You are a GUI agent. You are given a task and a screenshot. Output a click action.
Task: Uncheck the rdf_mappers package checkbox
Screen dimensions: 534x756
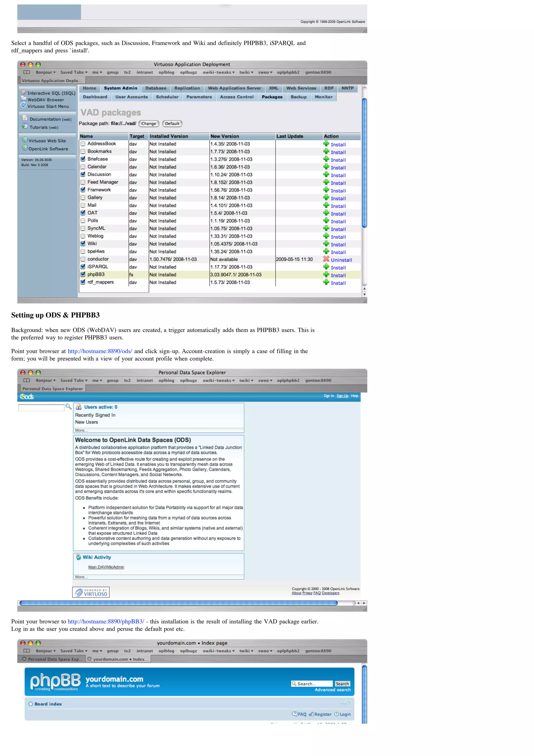83,282
